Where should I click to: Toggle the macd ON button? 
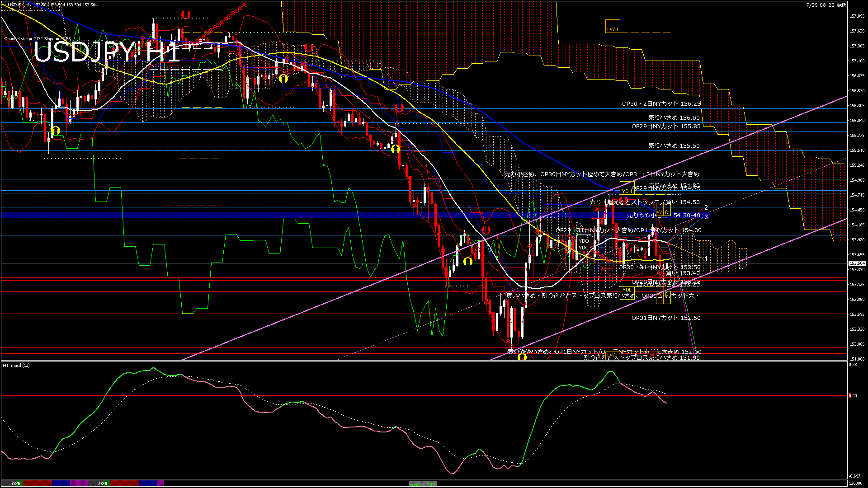423,484
